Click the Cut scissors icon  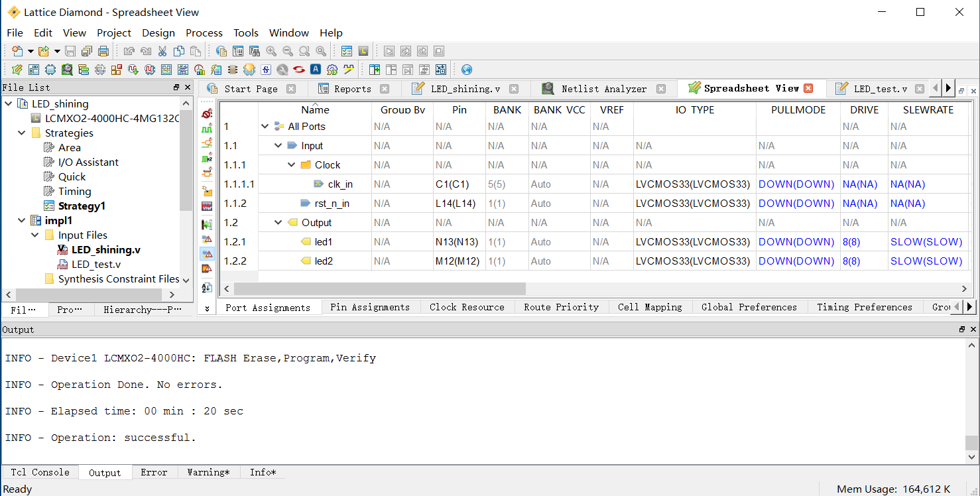(x=162, y=51)
